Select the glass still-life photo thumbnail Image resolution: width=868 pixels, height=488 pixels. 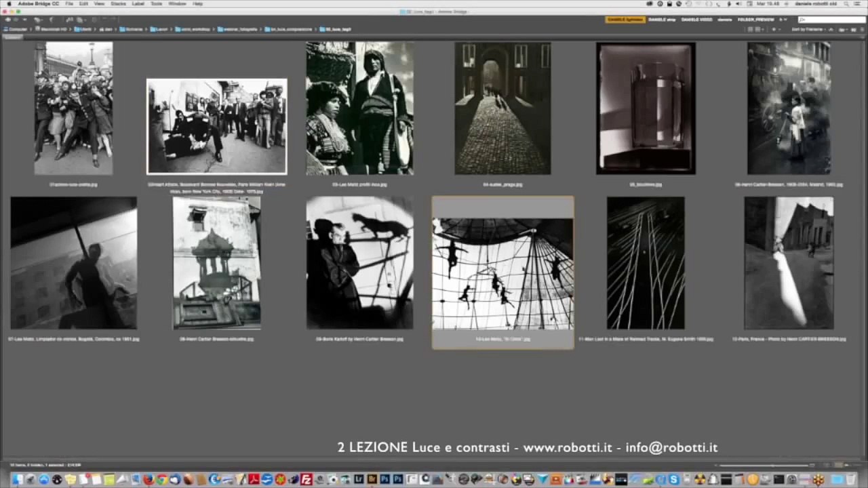[x=646, y=108]
